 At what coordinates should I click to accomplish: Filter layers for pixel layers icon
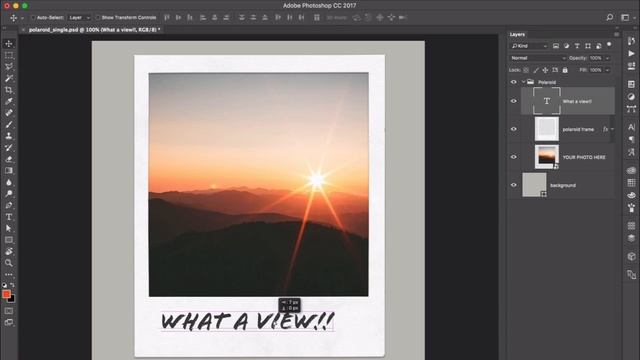[556, 46]
